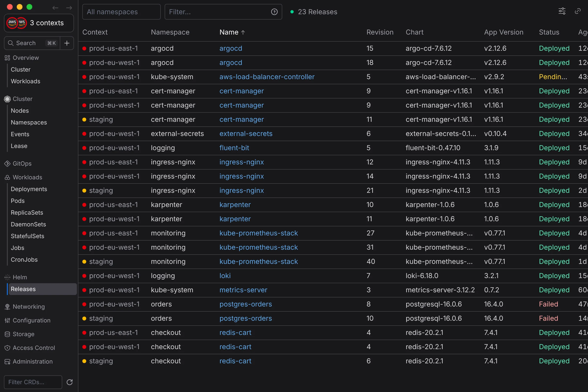The image size is (588, 392).
Task: Go back with the left arrow
Action: 55,8
